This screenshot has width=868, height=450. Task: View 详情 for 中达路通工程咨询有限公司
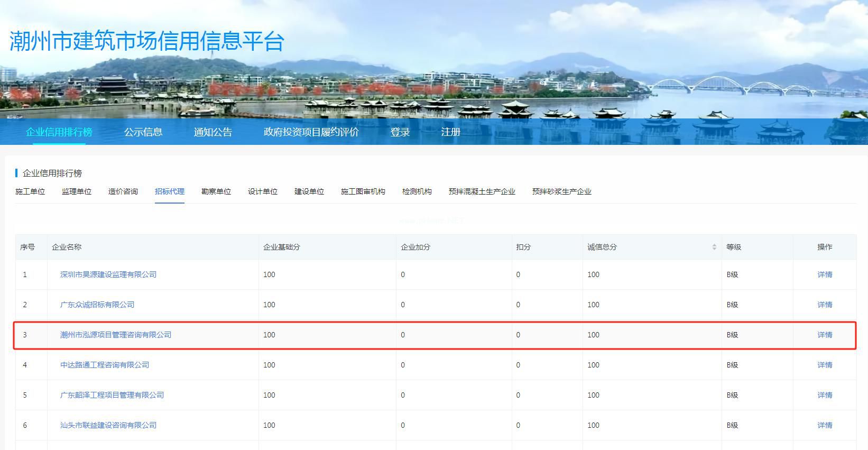(825, 365)
